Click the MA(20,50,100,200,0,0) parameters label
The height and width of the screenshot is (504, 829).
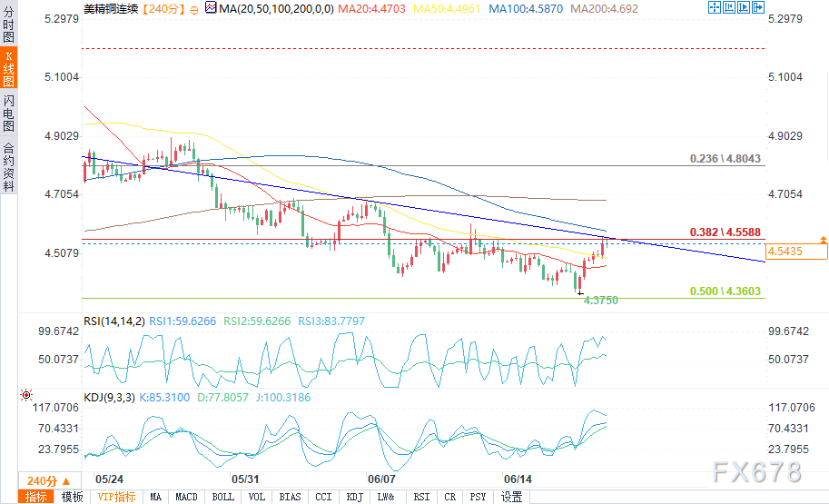pyautogui.click(x=276, y=9)
